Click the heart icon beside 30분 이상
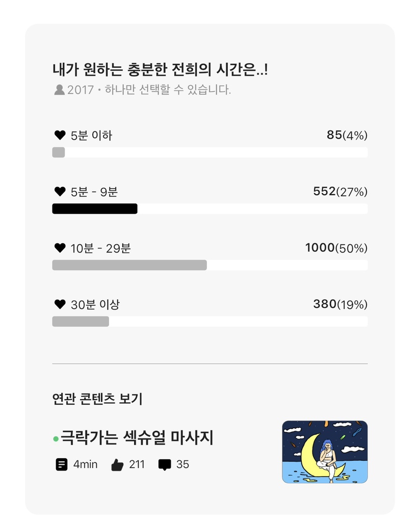The image size is (420, 522). 60,304
